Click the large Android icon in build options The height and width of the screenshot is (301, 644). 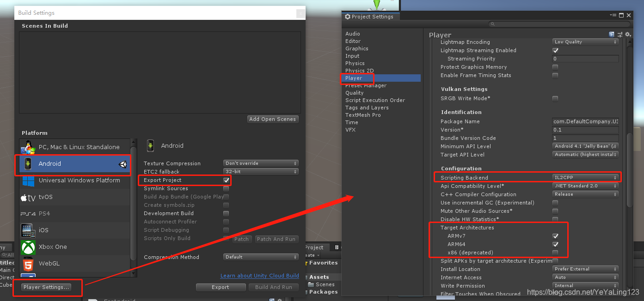click(x=150, y=146)
